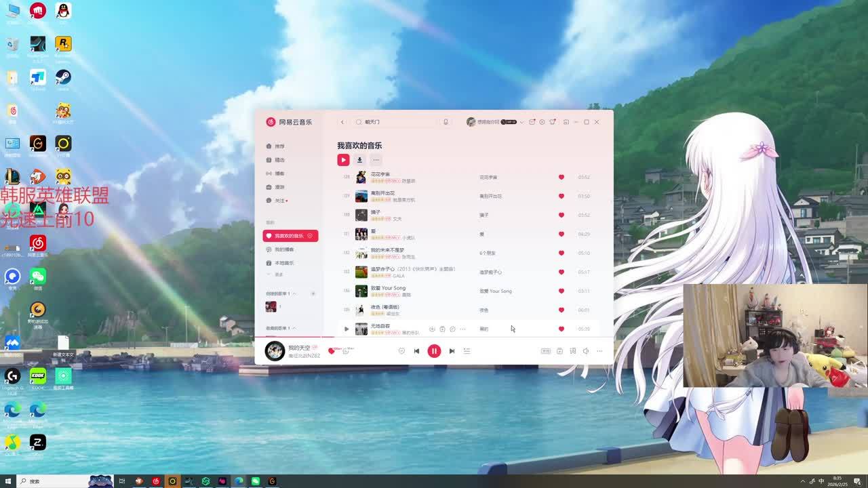This screenshot has width=868, height=488.
Task: Toggle the heart for 致爱 Your Song
Action: click(x=561, y=291)
